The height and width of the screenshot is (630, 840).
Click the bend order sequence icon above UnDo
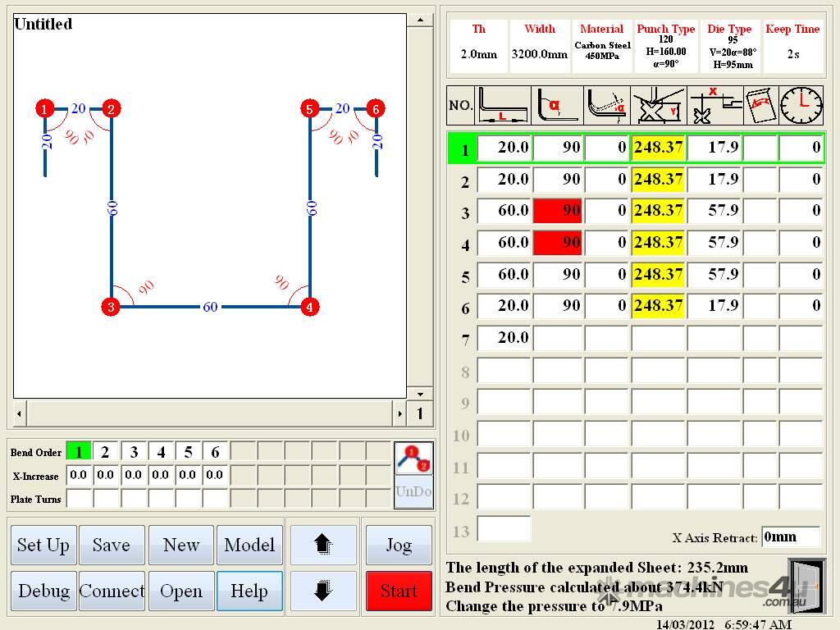[x=413, y=459]
